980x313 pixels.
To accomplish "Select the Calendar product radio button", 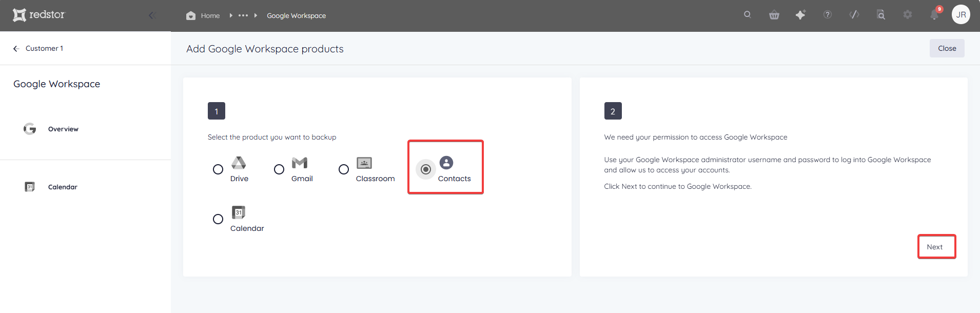I will click(218, 219).
